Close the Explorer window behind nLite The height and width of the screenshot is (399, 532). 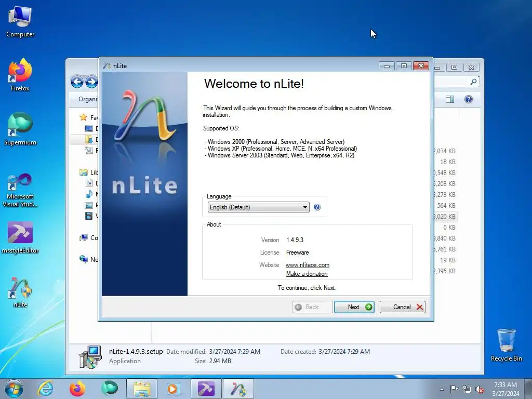(472, 67)
